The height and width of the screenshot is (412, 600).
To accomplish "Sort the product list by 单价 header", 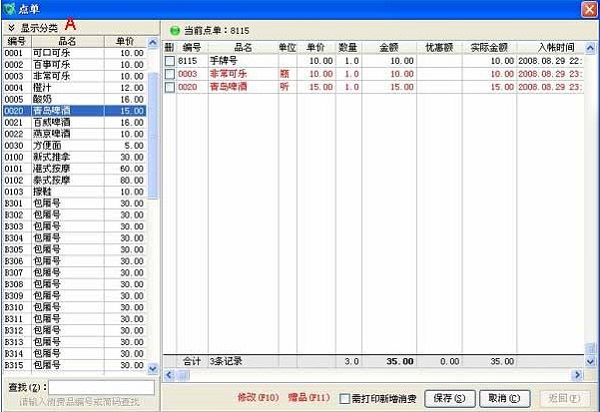I will coord(125,41).
